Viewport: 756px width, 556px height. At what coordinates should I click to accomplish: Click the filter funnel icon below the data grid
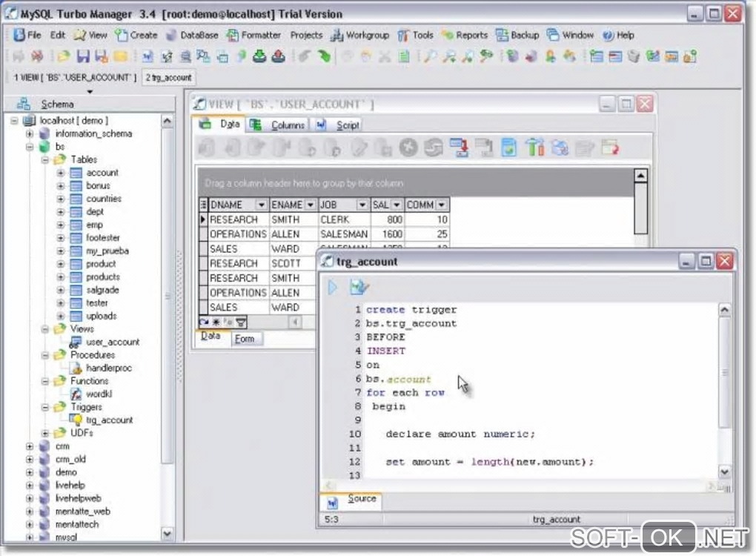pos(241,322)
